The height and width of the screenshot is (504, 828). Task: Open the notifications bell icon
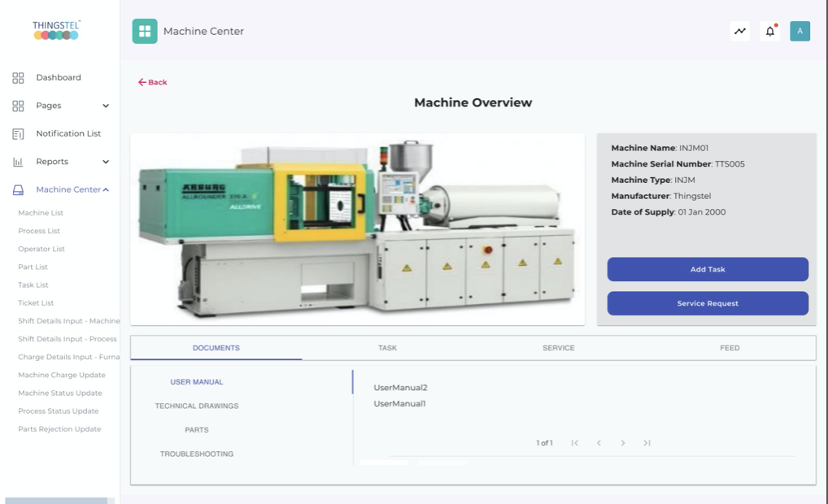tap(769, 32)
